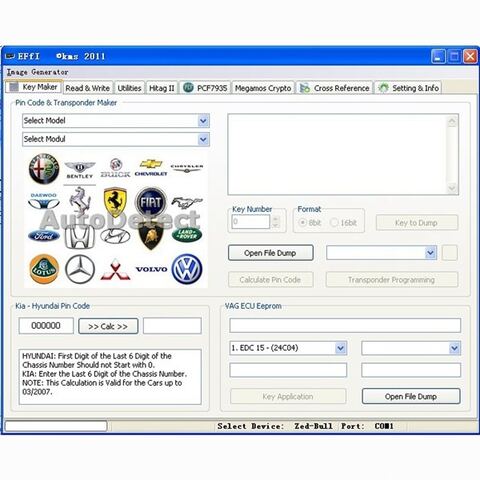
Task: Switch to the Read & Write tab
Action: click(88, 88)
